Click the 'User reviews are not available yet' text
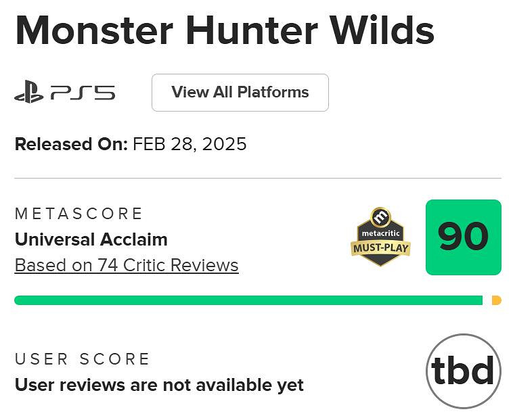 tap(159, 386)
